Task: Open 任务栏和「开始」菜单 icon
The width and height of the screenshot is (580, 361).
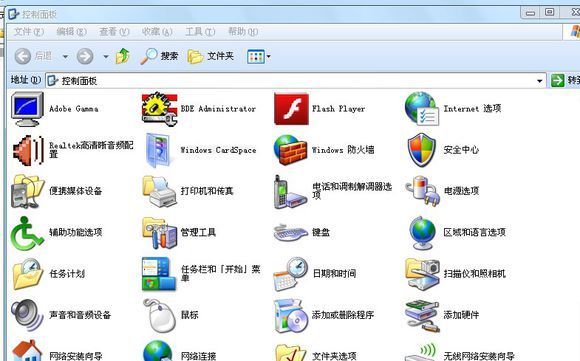Action: (x=159, y=274)
